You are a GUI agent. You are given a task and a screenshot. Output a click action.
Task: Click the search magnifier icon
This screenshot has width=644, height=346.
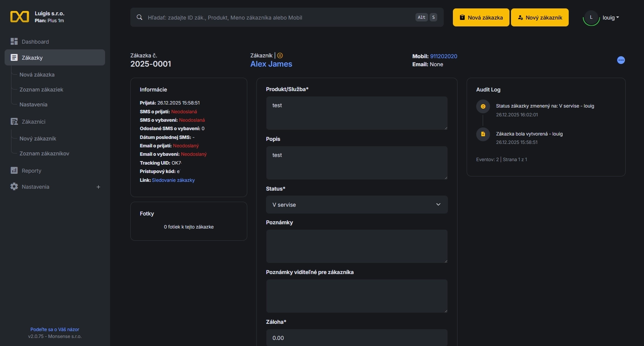[x=140, y=17]
